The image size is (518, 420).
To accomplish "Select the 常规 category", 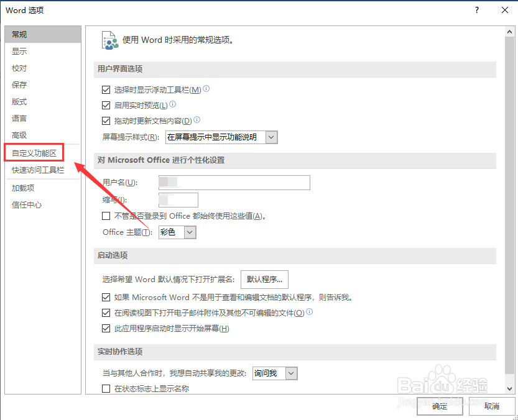I will click(x=43, y=34).
